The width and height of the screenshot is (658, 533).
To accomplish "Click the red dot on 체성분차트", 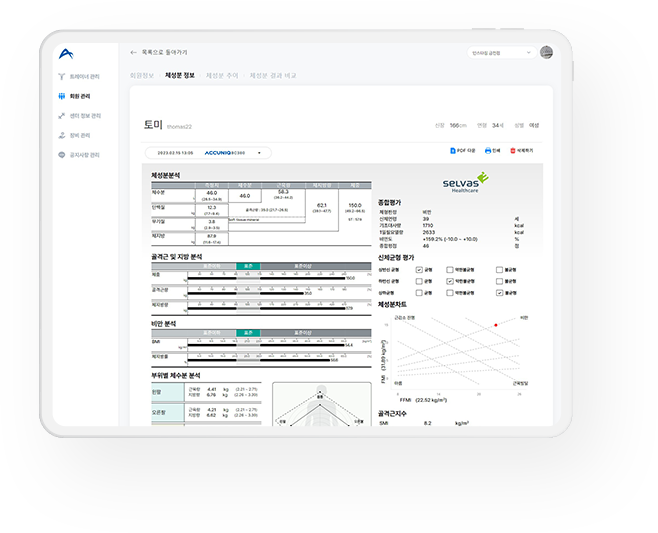I will pyautogui.click(x=496, y=325).
